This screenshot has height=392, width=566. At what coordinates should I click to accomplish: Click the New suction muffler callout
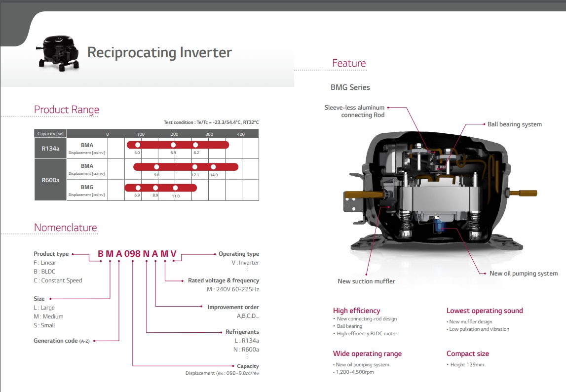[366, 281]
